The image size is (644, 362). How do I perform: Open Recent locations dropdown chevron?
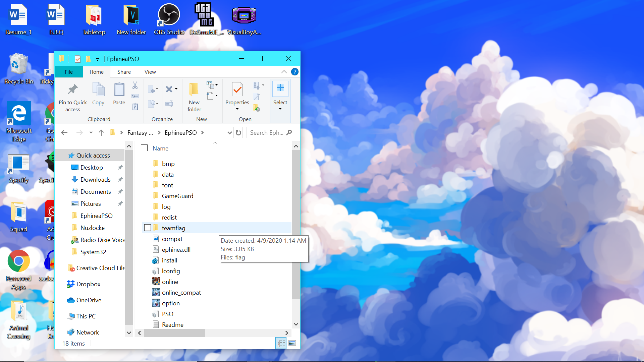91,133
